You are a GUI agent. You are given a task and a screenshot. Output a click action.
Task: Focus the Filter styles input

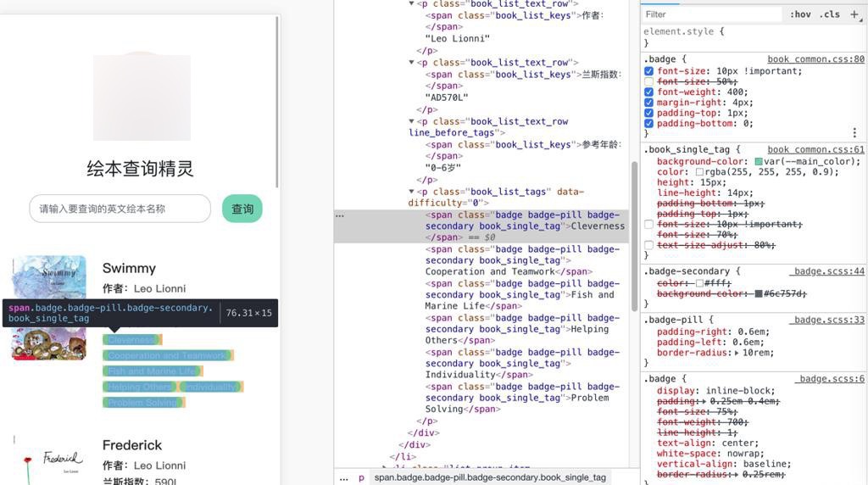(x=712, y=14)
